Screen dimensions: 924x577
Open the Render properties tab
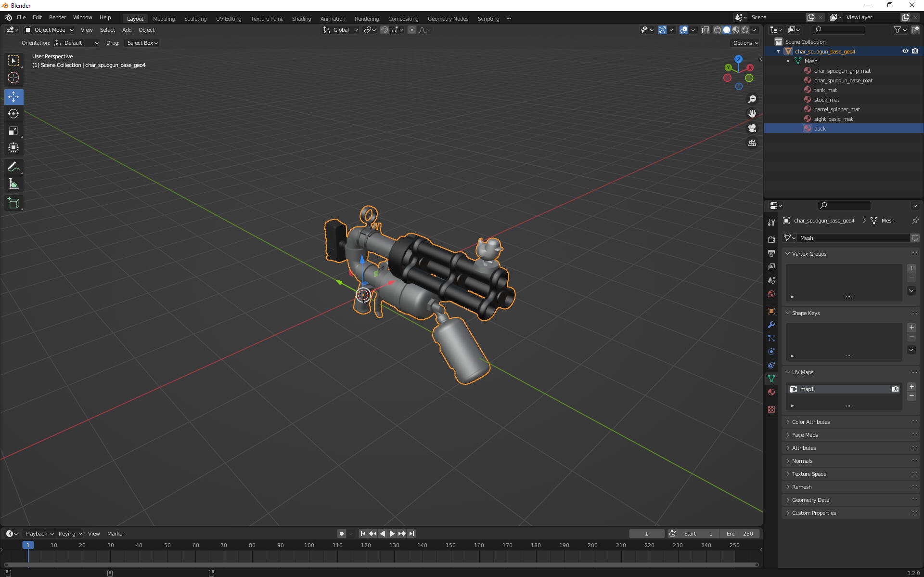pyautogui.click(x=771, y=239)
